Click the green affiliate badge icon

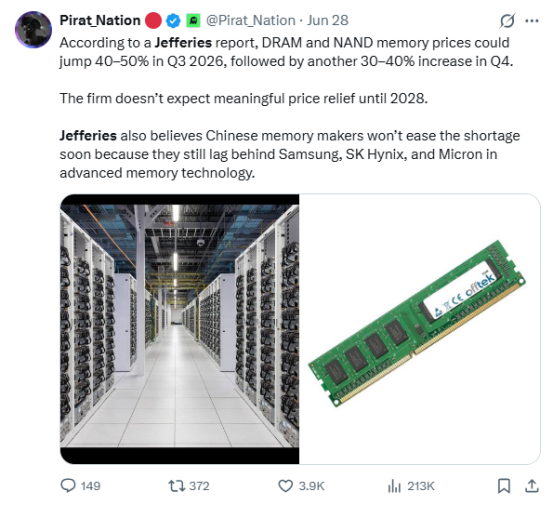tap(193, 20)
